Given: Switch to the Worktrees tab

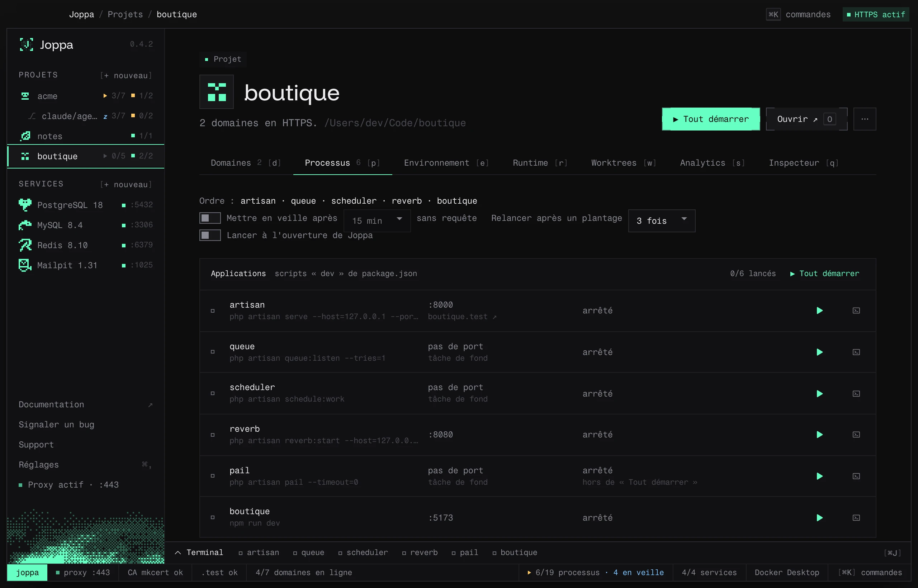Looking at the screenshot, I should click(624, 163).
